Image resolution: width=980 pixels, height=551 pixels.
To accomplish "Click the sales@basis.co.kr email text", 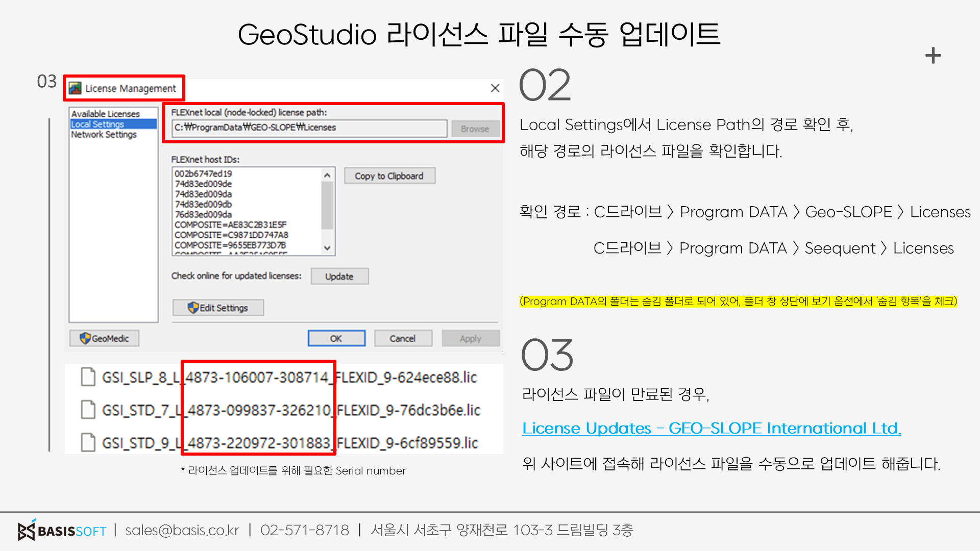I will 182,531.
